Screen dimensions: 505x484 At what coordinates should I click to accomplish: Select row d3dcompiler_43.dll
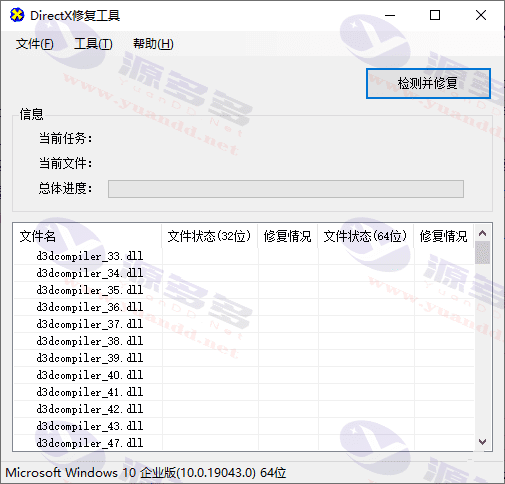244,426
